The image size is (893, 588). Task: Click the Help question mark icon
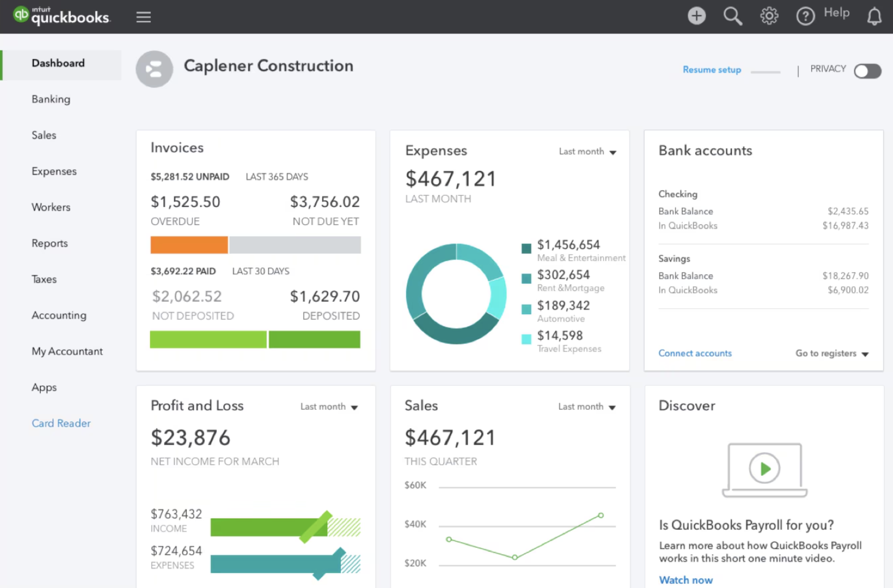tap(805, 16)
